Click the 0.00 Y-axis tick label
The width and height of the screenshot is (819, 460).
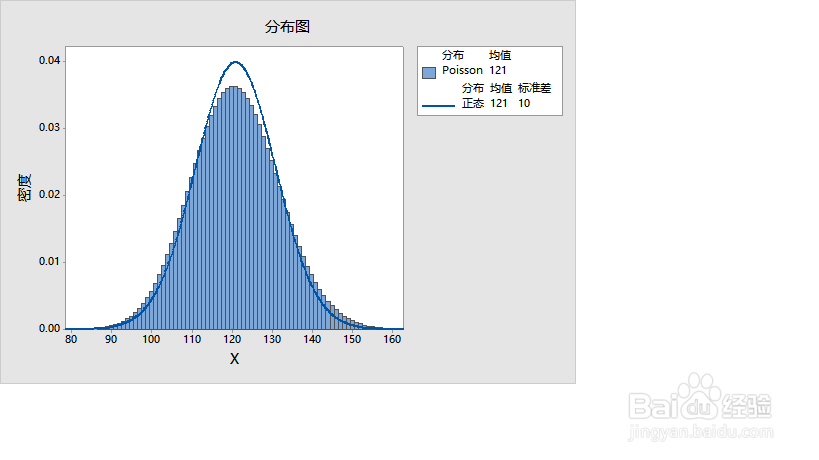click(x=49, y=328)
